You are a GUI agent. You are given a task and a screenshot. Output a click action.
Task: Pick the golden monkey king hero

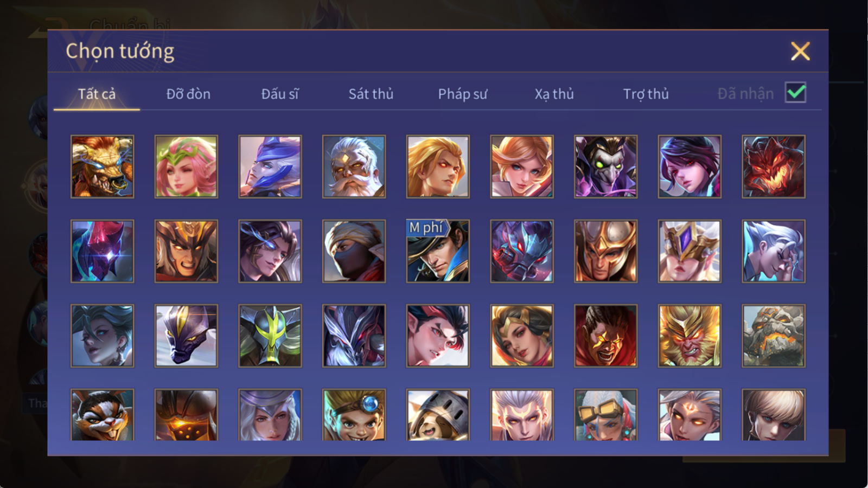tap(690, 336)
